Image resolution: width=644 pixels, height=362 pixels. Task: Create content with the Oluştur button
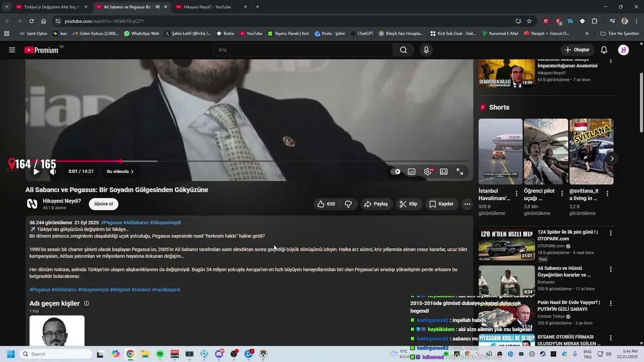click(x=577, y=50)
